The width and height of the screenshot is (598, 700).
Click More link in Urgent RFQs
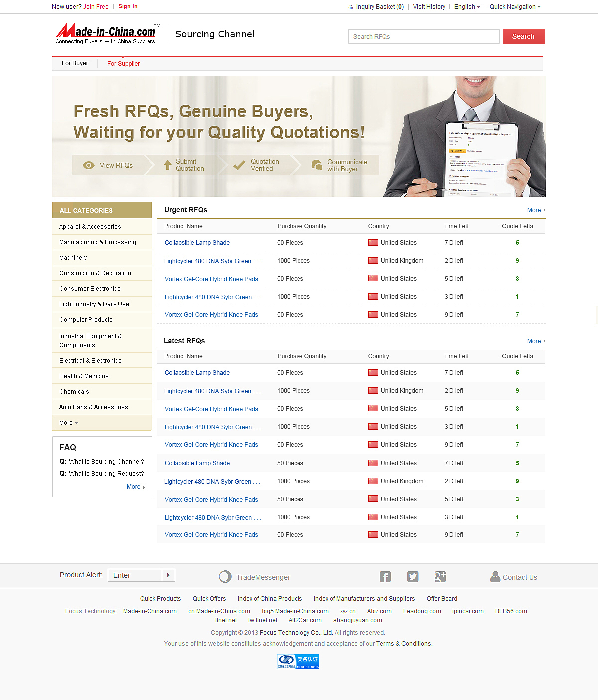click(x=536, y=210)
